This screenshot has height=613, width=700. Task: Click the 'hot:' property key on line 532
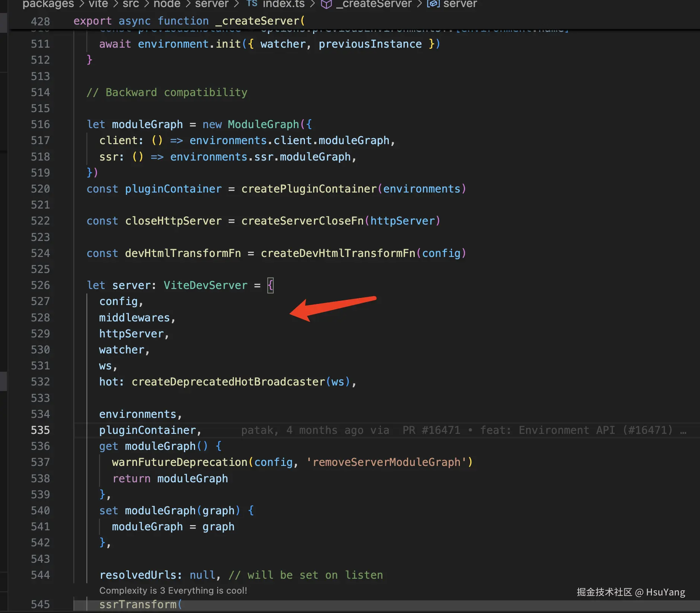click(x=111, y=382)
